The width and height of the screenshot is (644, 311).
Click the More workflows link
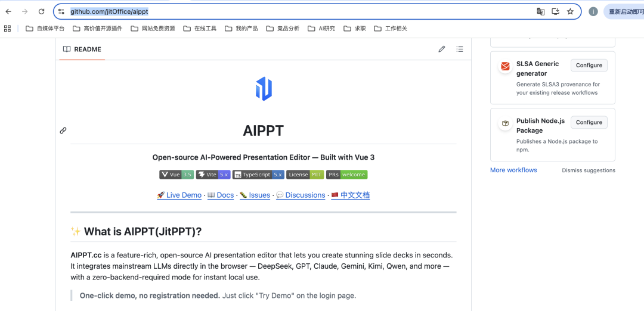[513, 170]
